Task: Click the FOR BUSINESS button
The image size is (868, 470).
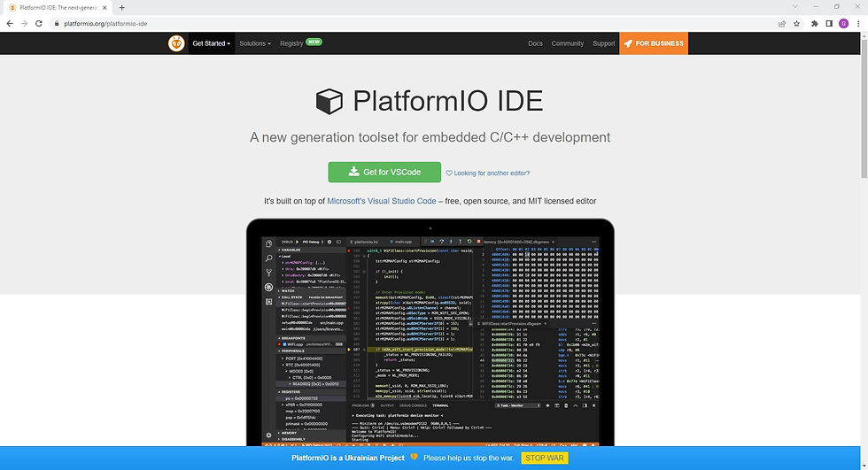Action: click(654, 43)
